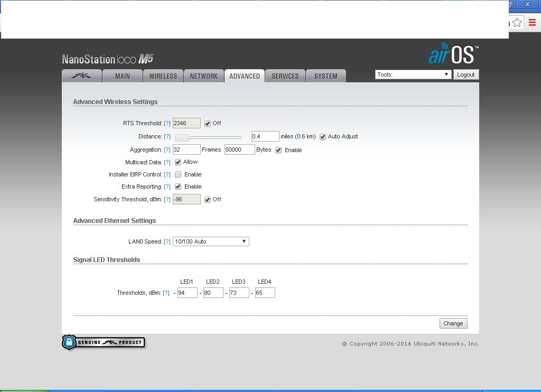Open help for Multicast Data
This screenshot has height=392, width=541.
[x=167, y=162]
